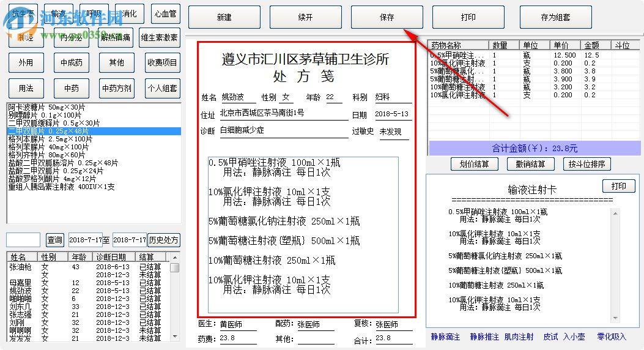Open the 解热镇痛 category
The height and width of the screenshot is (350, 644).
click(x=116, y=37)
